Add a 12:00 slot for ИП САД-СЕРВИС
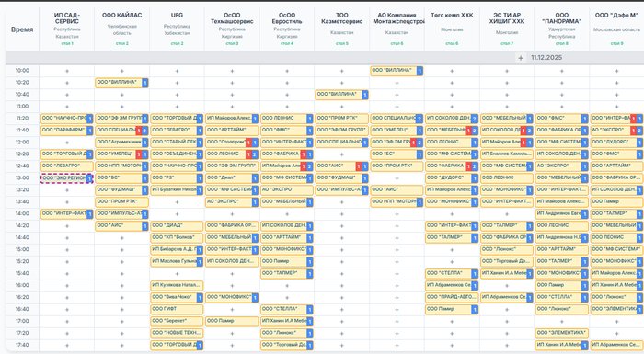644x354 pixels. [x=67, y=143]
